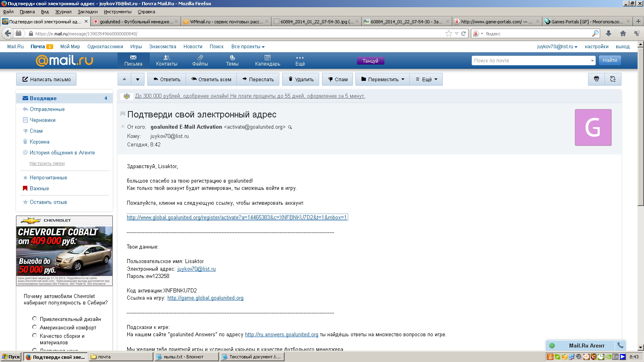Open Календарь in mail header
Image resolution: width=644 pixels, height=362 pixels.
click(x=268, y=61)
